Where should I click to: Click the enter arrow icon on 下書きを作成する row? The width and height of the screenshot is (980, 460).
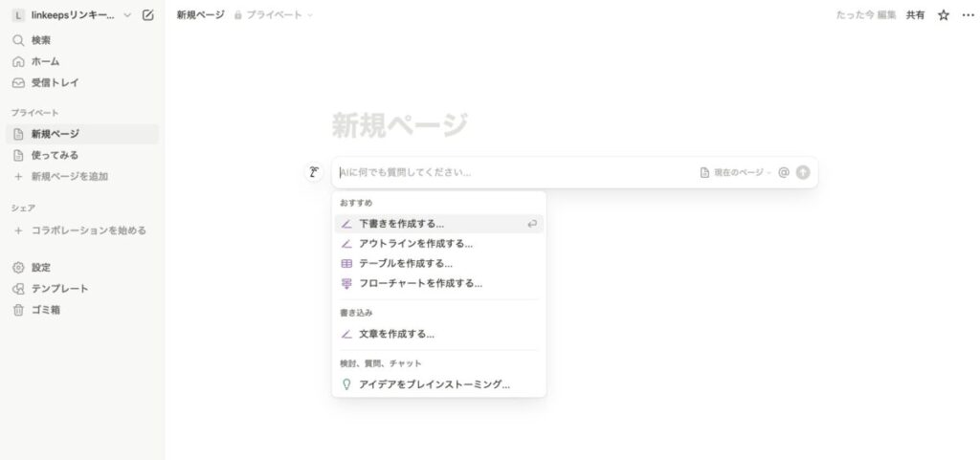[532, 224]
